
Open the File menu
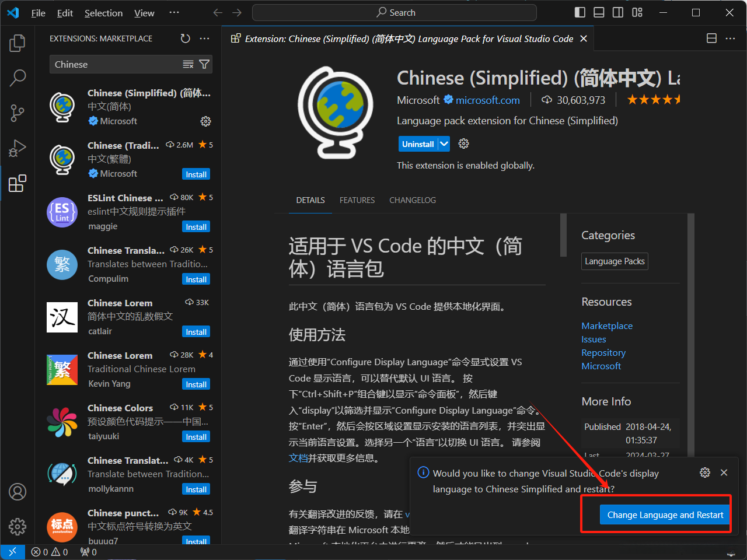pyautogui.click(x=39, y=13)
